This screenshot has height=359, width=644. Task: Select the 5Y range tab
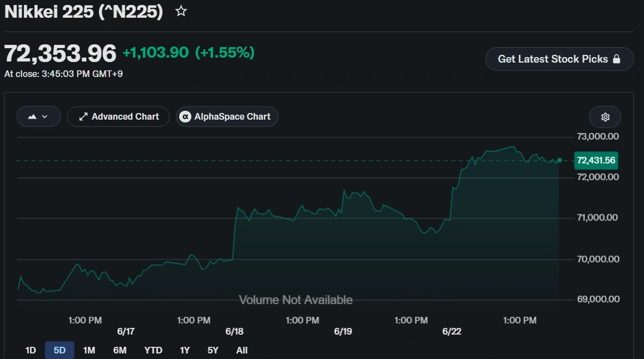(213, 350)
